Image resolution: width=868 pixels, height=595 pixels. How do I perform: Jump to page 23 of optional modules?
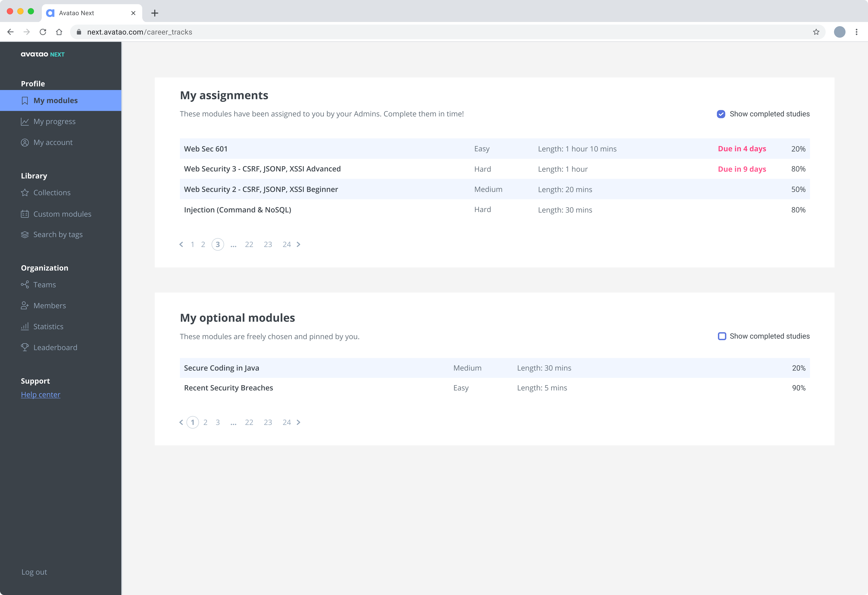click(268, 422)
